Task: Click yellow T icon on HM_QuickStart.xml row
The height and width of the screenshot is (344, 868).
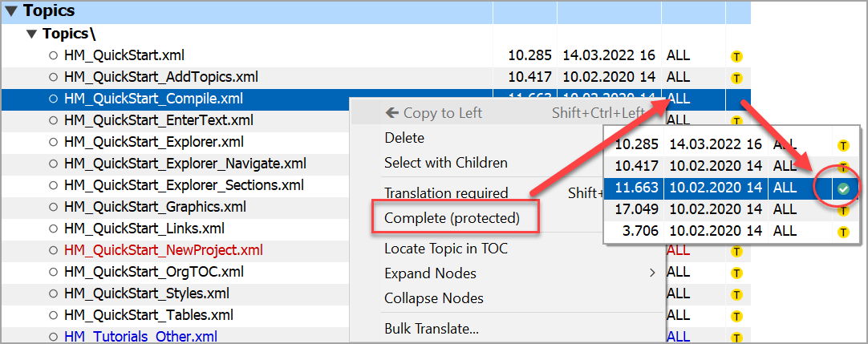Action: click(736, 56)
